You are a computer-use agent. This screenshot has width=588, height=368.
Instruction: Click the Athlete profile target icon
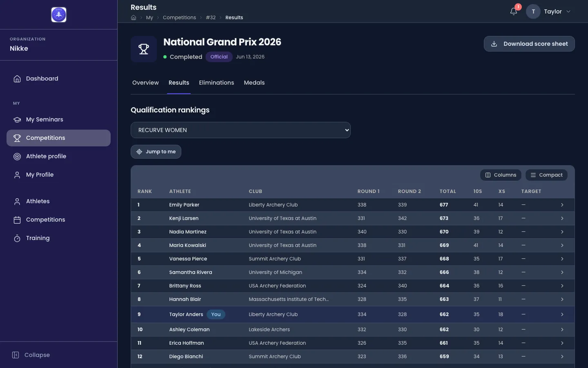[x=17, y=156]
